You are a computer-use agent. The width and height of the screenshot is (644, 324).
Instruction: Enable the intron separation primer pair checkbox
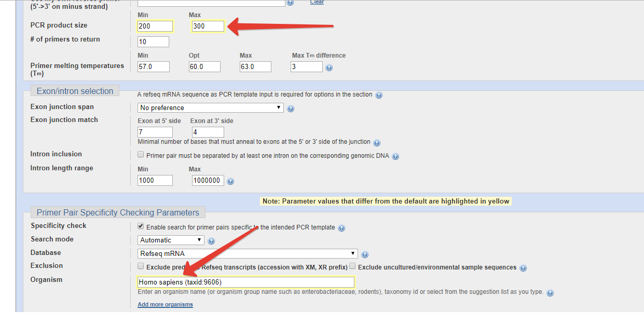pos(141,155)
